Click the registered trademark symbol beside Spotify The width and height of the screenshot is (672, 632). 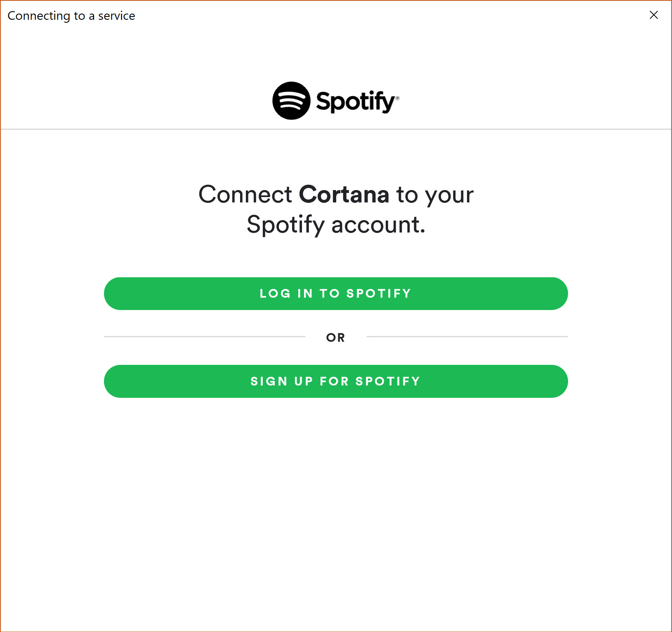point(398,98)
